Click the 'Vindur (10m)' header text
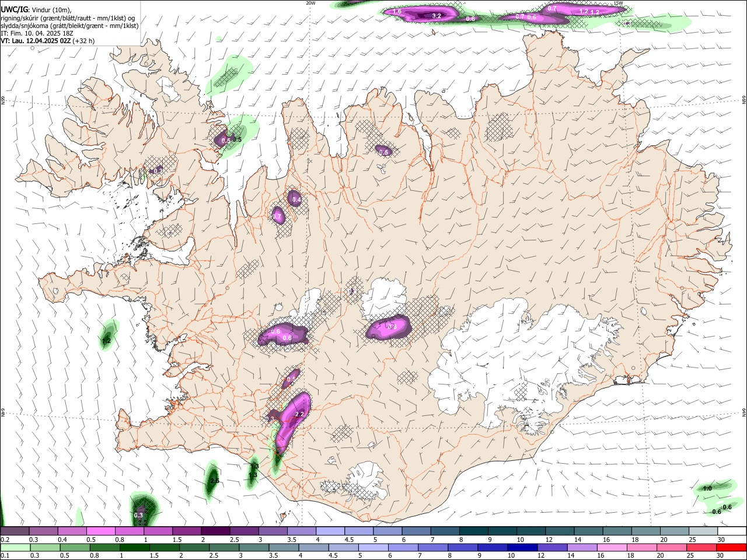 (51, 9)
